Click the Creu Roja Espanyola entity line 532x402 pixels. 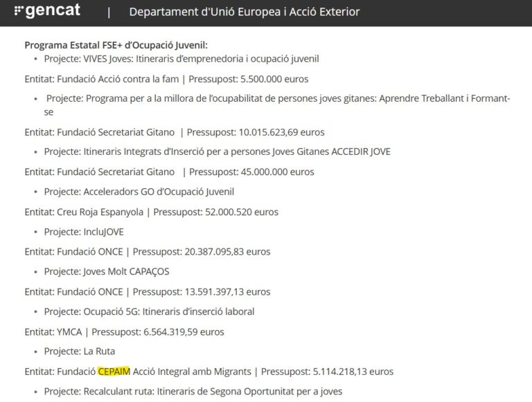pos(151,211)
